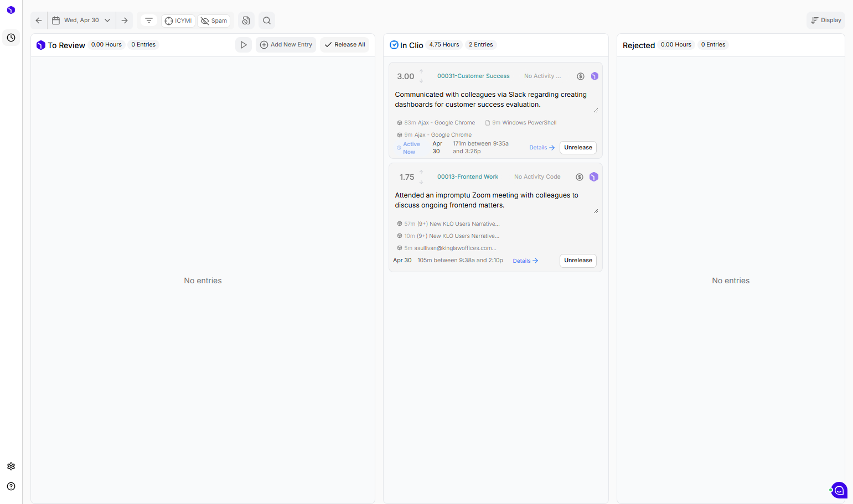Select the 00013-Frontend Work matter field
The image size is (853, 504).
pos(468,177)
